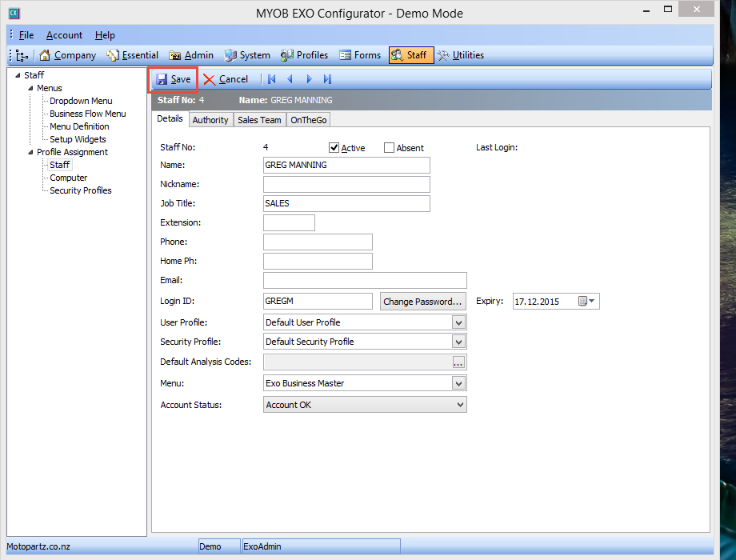Click the Login ID input field
The height and width of the screenshot is (560, 736).
pyautogui.click(x=318, y=302)
